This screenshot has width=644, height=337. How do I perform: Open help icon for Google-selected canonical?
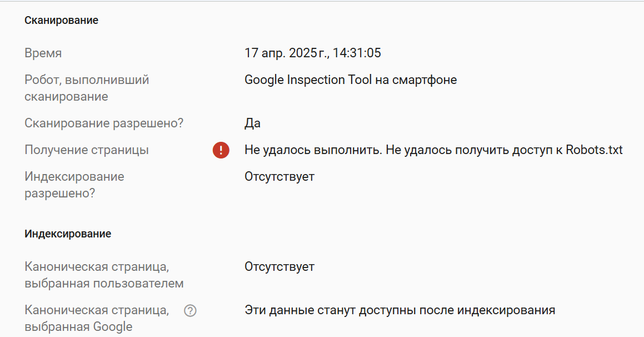pos(190,311)
